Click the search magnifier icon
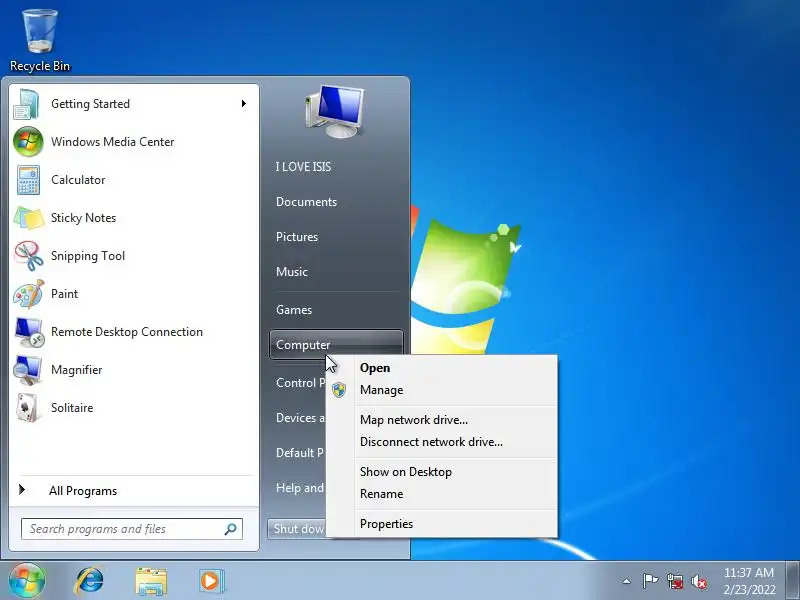The height and width of the screenshot is (600, 800). 231,529
